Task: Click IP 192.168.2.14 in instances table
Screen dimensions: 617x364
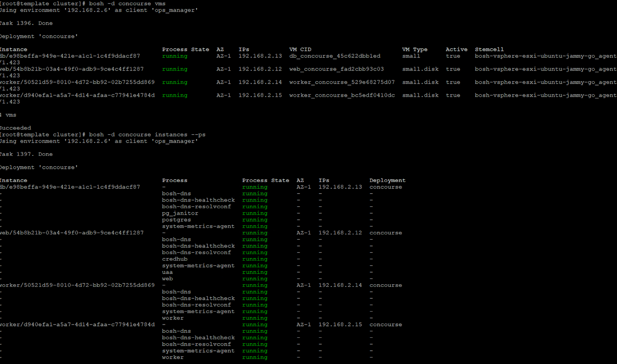Action: click(341, 285)
